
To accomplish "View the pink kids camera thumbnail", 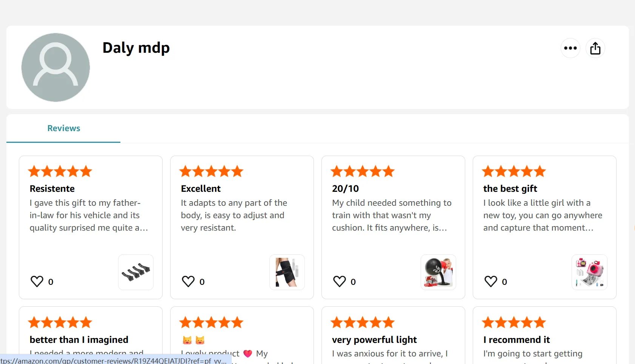I will [x=589, y=272].
